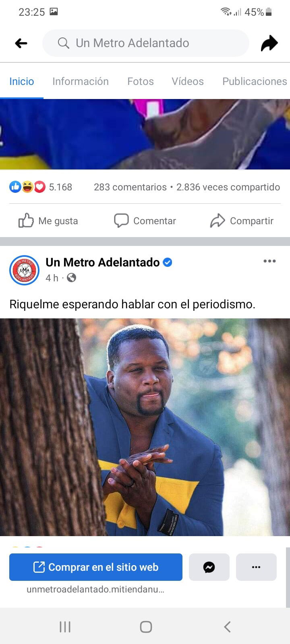290x644 pixels.
Task: Tap the Un Metro Adelantado page avatar
Action: click(x=24, y=270)
